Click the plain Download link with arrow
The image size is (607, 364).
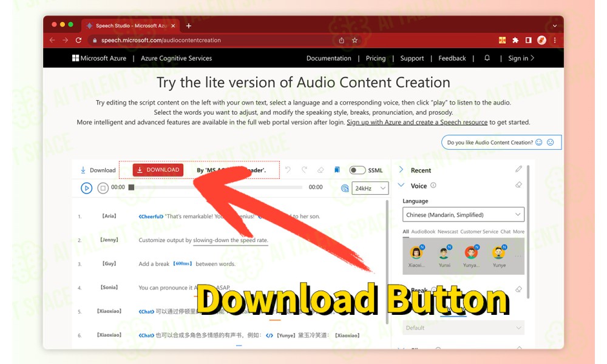[98, 170]
